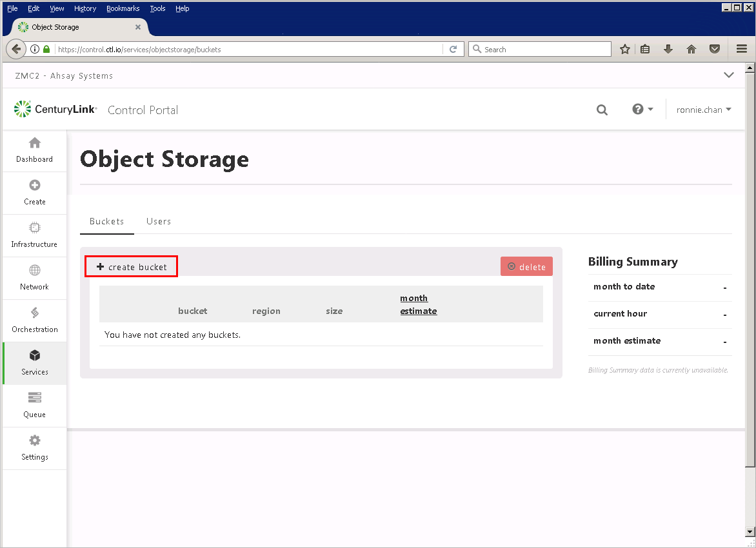Viewport: 756px width, 548px height.
Task: Click the size column header
Action: 334,311
